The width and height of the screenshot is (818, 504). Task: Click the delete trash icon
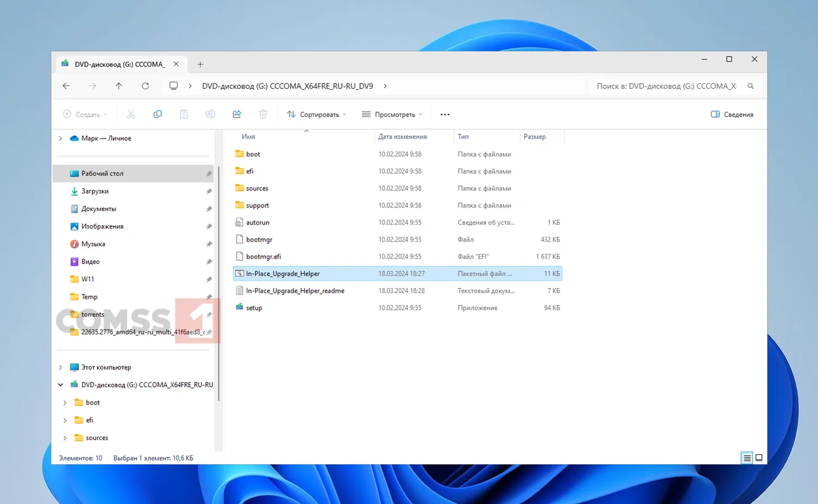263,115
